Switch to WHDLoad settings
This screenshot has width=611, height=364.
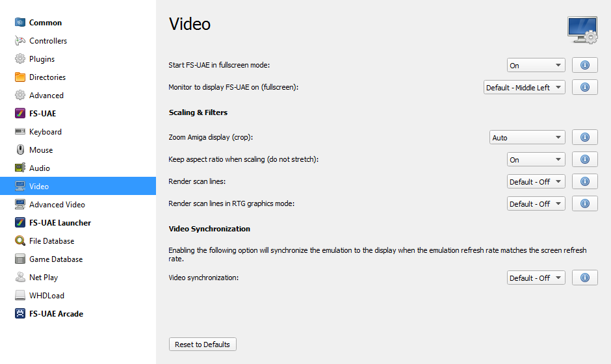[x=46, y=296]
